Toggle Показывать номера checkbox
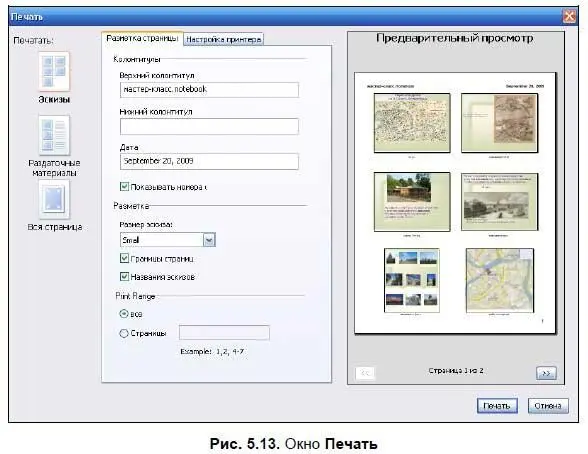Image resolution: width=588 pixels, height=454 pixels. click(124, 186)
